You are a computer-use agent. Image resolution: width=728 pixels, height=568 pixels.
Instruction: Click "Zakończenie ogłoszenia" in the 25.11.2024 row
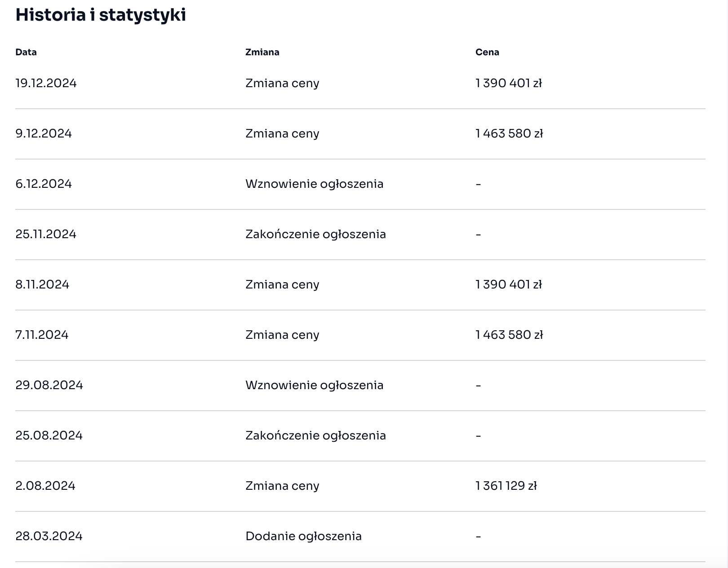[x=315, y=234]
